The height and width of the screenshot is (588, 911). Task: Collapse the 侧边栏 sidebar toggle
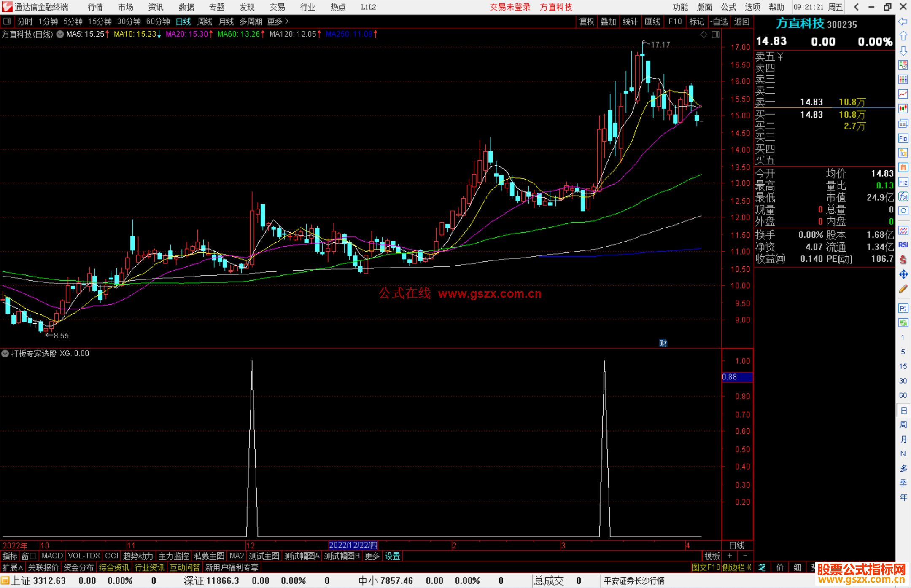tap(737, 567)
